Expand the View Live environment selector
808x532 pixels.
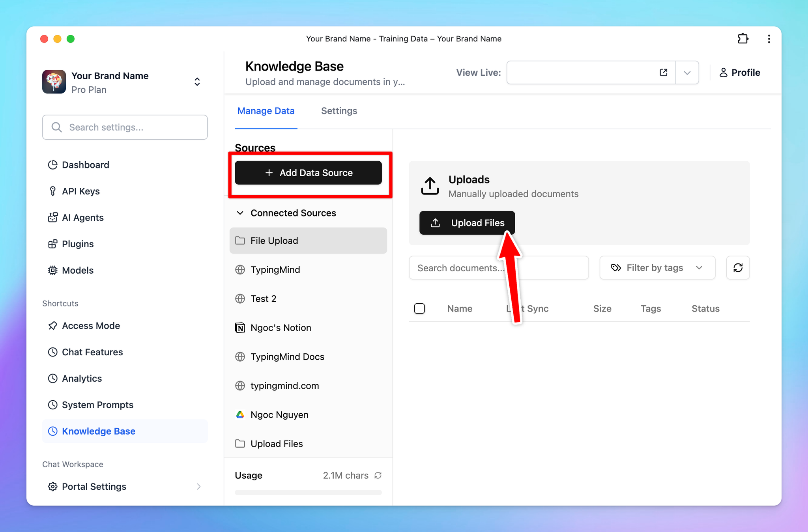pyautogui.click(x=688, y=73)
